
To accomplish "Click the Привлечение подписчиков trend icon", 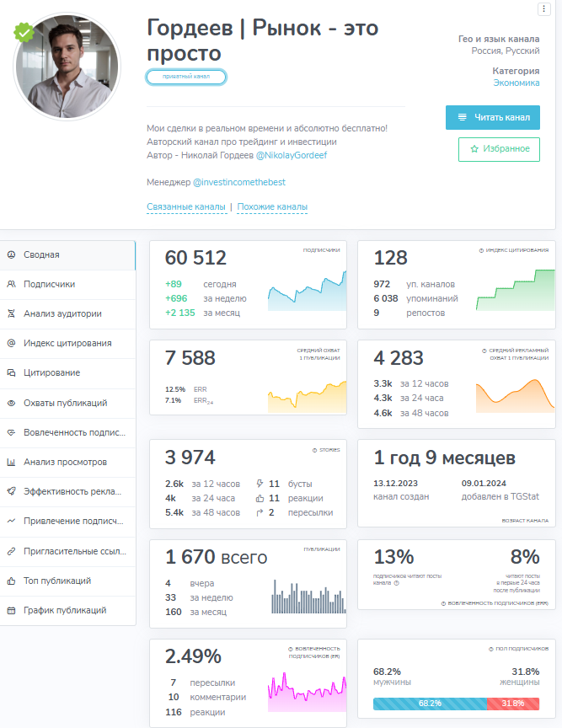I will pos(11,521).
